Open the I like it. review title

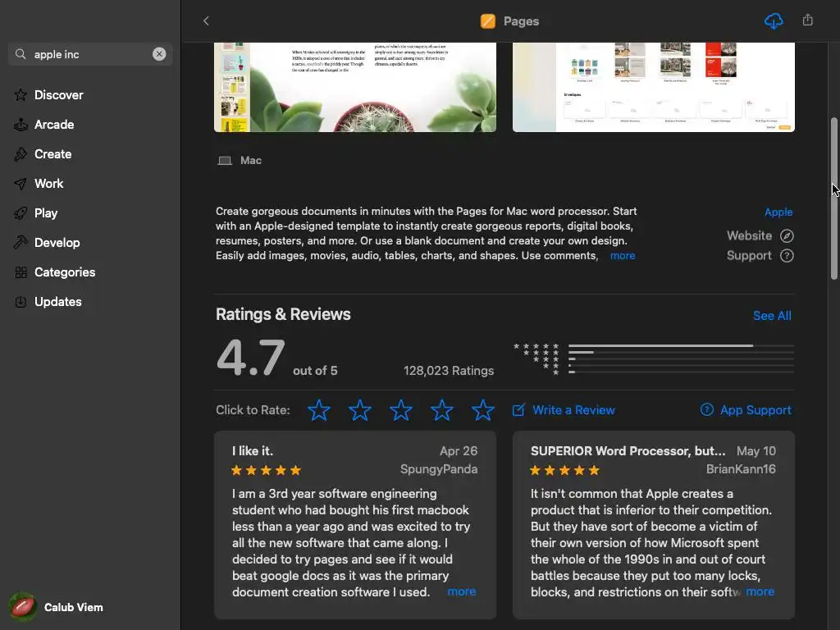click(x=253, y=451)
